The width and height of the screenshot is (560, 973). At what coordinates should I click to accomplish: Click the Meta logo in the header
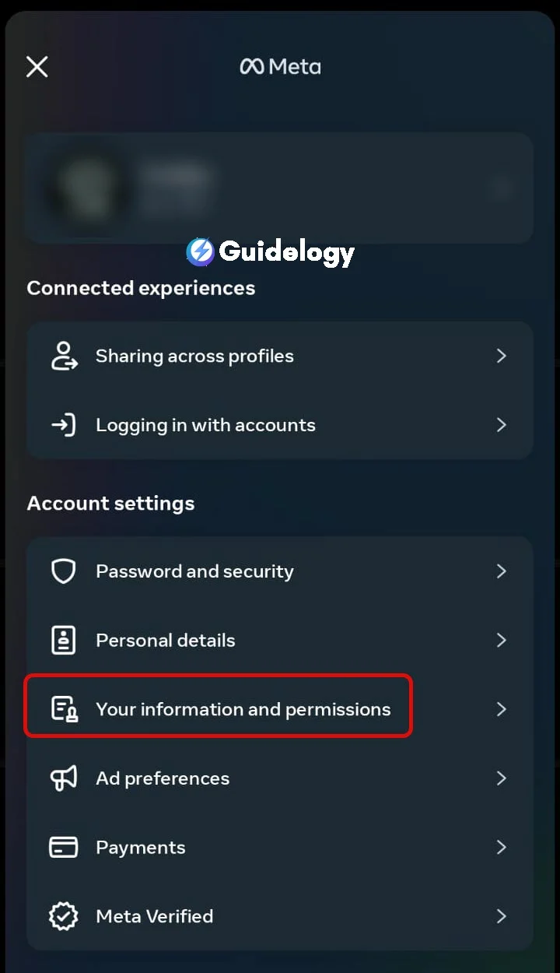[x=280, y=67]
